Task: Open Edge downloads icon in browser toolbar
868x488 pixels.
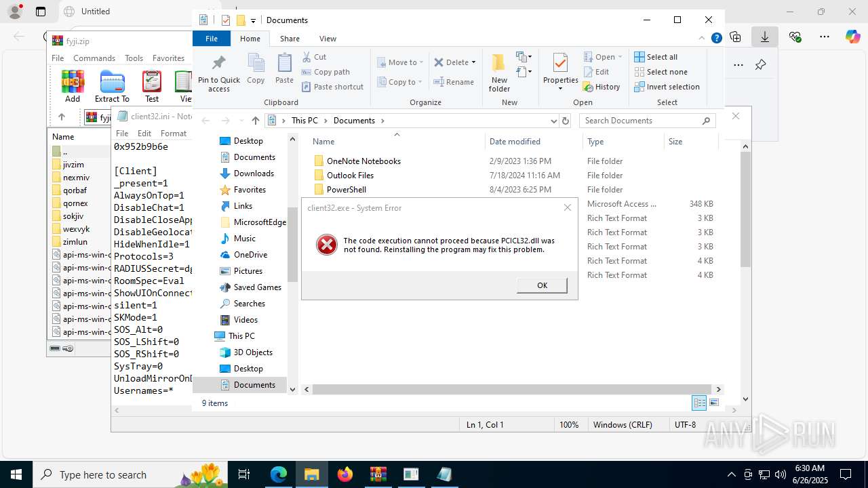Action: pos(765,37)
